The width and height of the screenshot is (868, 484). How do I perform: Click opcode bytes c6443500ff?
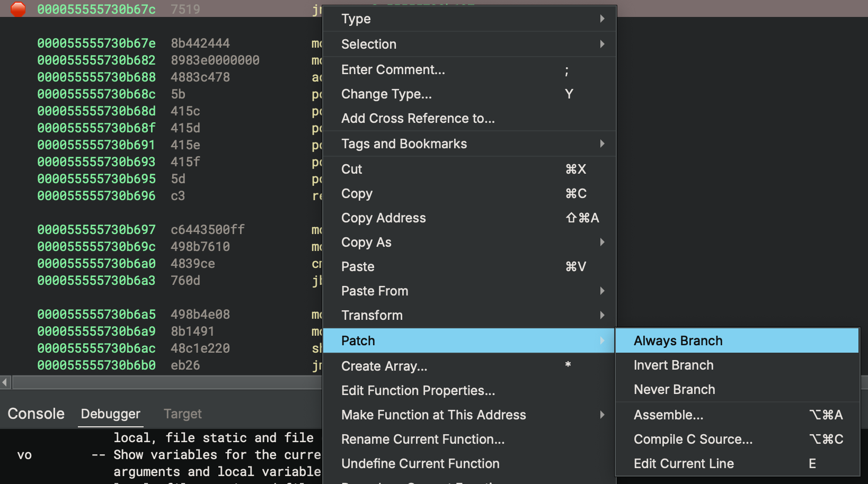point(208,230)
